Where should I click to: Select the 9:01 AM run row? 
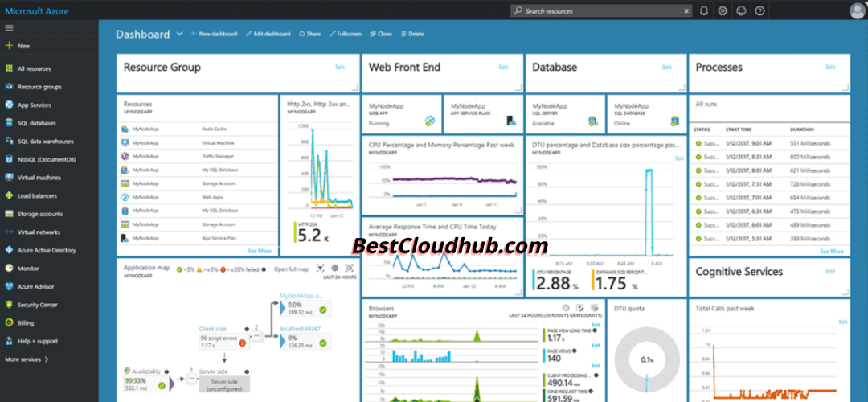[769, 143]
